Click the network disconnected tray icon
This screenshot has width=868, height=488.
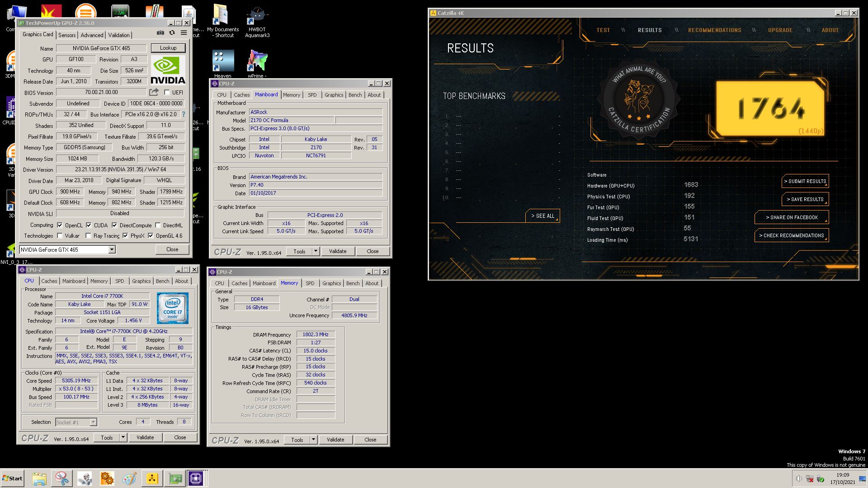click(x=810, y=479)
